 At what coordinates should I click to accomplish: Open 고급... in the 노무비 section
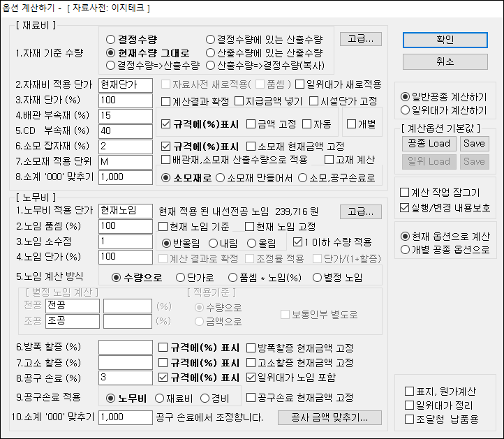(361, 211)
